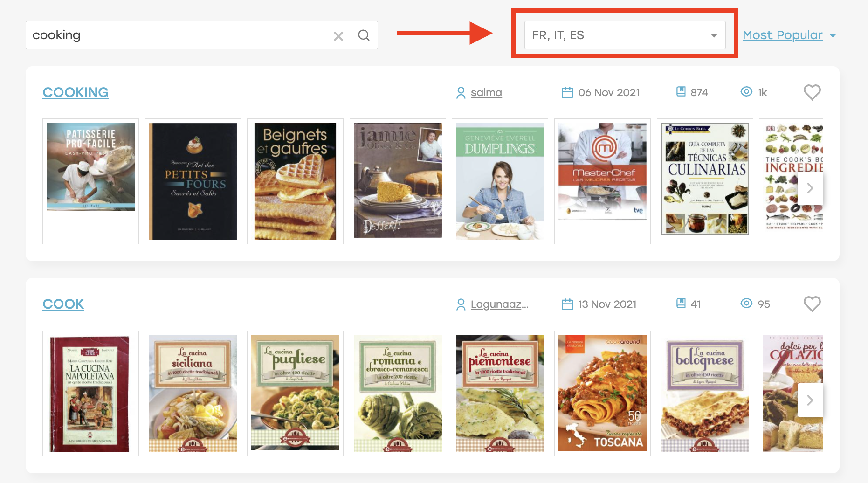Click the user icon next to salma
Screen dimensions: 868x483
coord(461,92)
